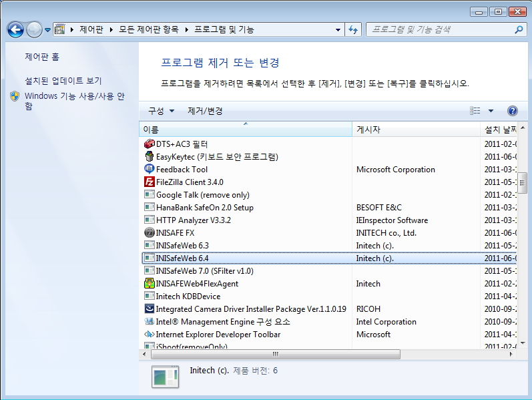This screenshot has height=400, width=532.
Task: Click the Control Panel icon in address bar
Action: point(60,29)
